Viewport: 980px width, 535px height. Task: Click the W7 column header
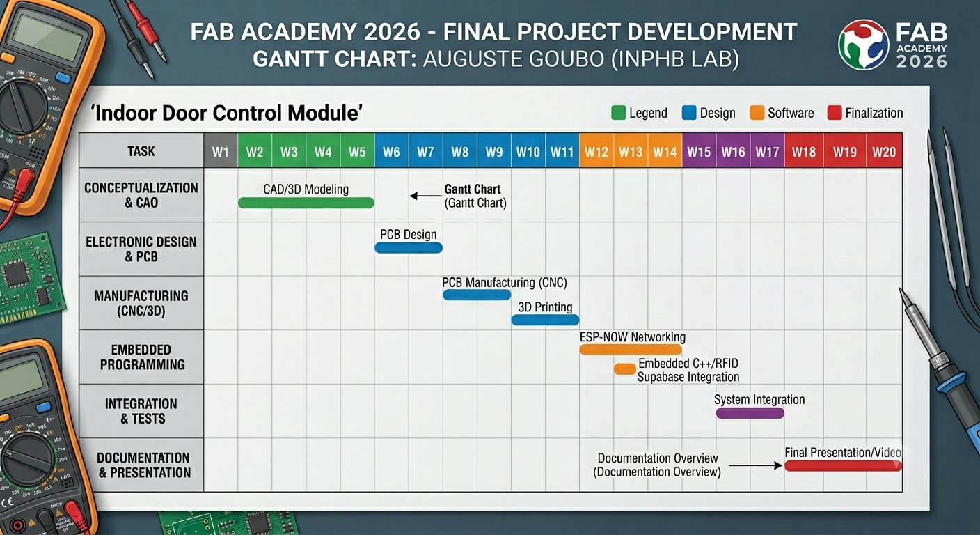click(x=425, y=151)
